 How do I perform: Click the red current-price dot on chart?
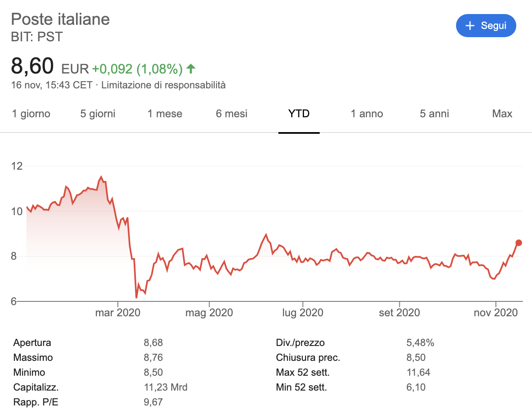[519, 243]
